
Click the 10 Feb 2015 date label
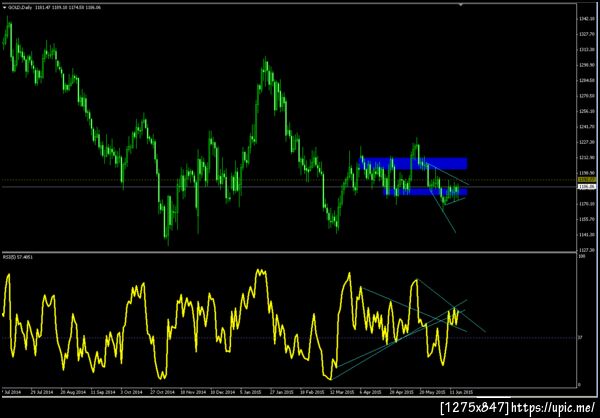[x=311, y=393]
